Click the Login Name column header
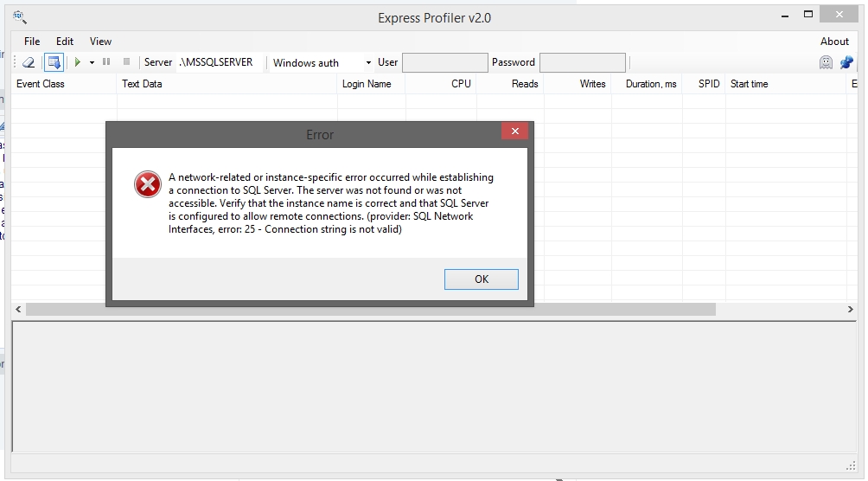 click(x=371, y=84)
